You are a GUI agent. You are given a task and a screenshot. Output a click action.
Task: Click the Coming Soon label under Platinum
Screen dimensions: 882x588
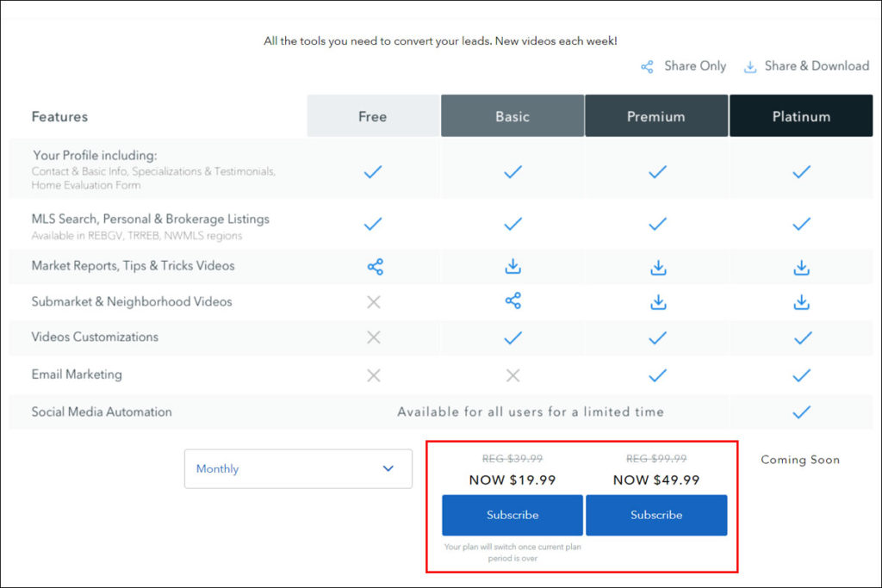pyautogui.click(x=800, y=460)
